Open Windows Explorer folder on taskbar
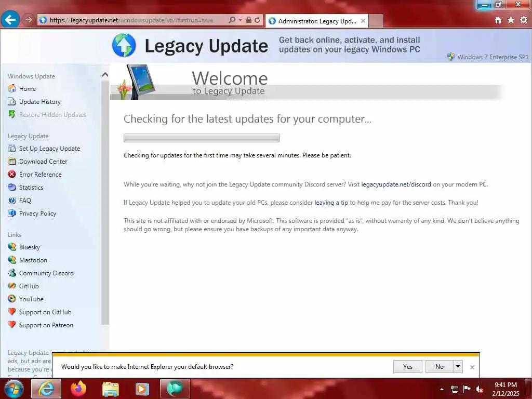The height and width of the screenshot is (399, 532). click(x=111, y=389)
